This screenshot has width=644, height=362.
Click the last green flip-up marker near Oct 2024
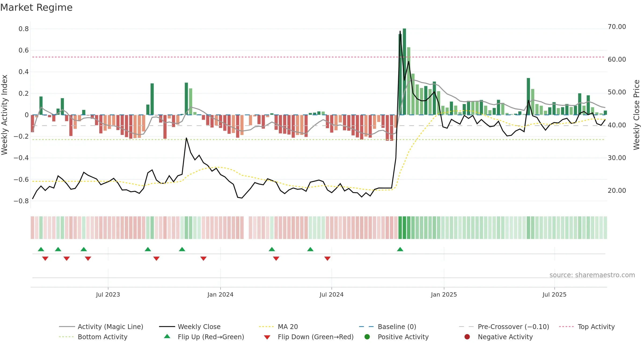pos(400,249)
